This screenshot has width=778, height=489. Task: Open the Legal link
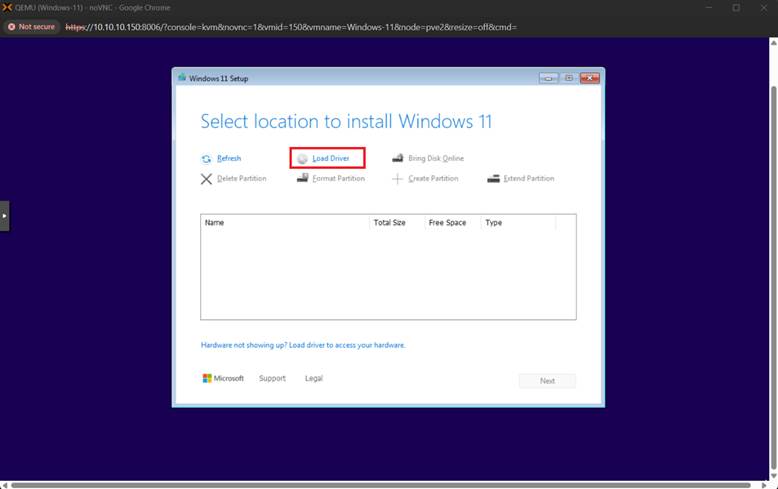pyautogui.click(x=314, y=379)
